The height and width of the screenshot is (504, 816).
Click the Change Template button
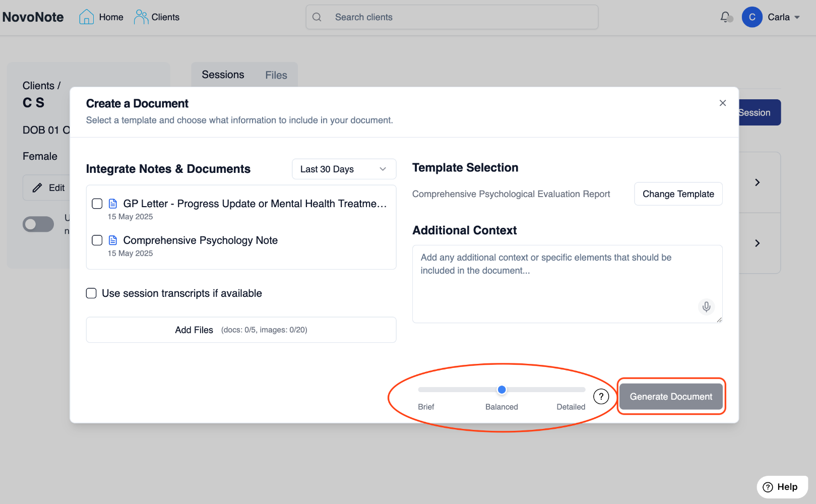tap(678, 194)
